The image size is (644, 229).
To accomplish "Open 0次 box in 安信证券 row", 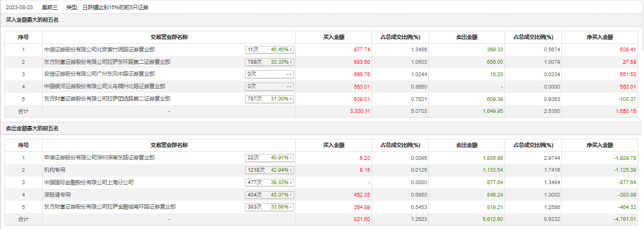I will [x=269, y=74].
